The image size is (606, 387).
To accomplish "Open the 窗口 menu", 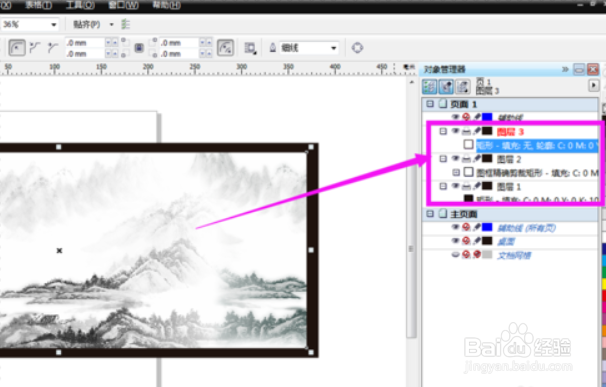I will (123, 5).
